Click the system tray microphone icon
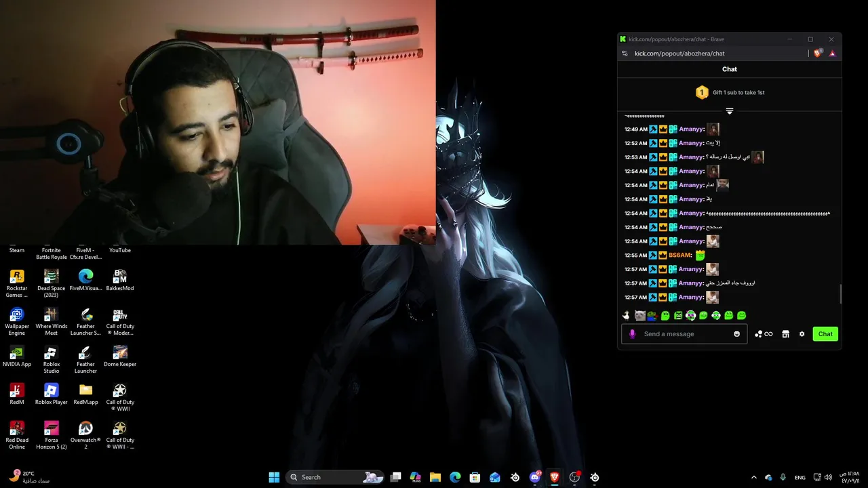The image size is (868, 488). pos(783,477)
